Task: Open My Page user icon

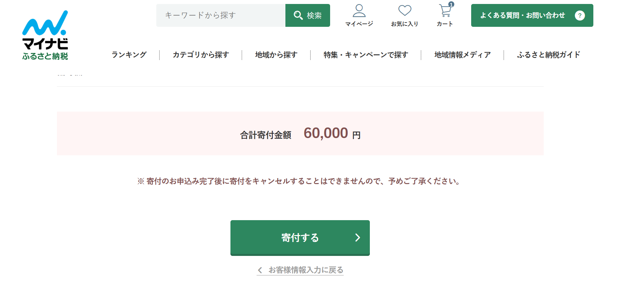Action: point(359,11)
